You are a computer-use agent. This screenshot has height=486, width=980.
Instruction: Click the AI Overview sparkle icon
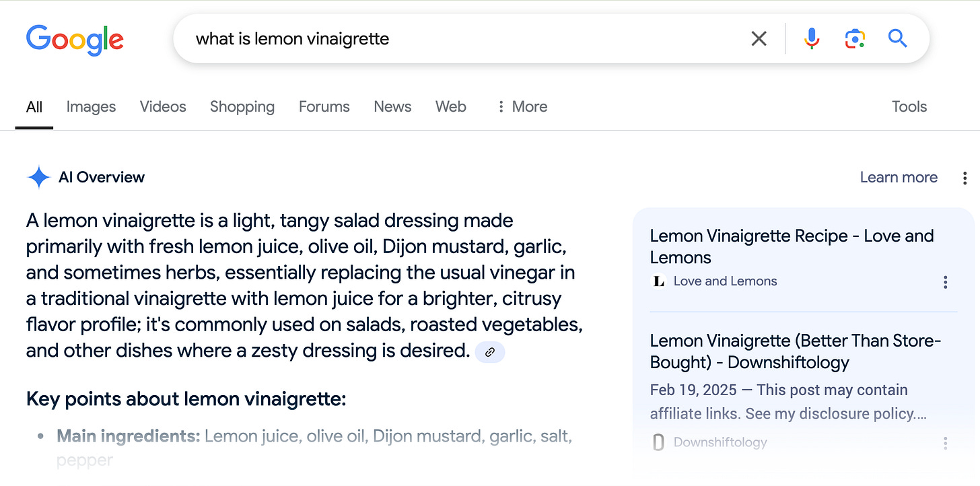point(39,178)
